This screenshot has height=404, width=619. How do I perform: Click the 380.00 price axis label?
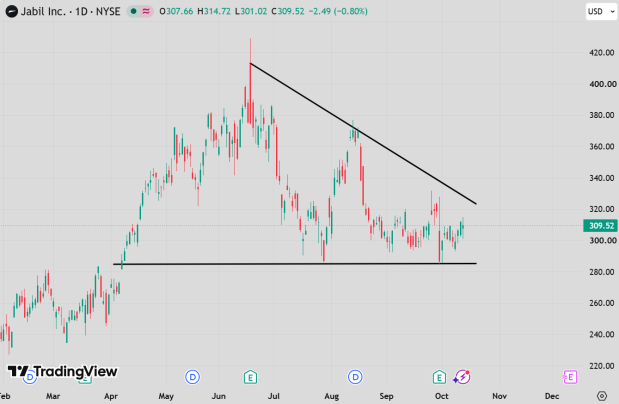click(x=602, y=115)
